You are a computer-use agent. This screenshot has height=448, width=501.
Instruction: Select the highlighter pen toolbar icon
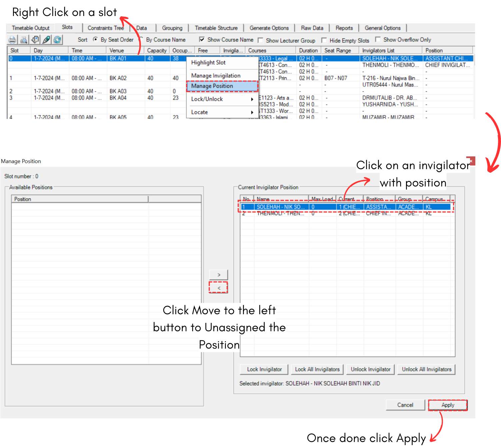(46, 40)
